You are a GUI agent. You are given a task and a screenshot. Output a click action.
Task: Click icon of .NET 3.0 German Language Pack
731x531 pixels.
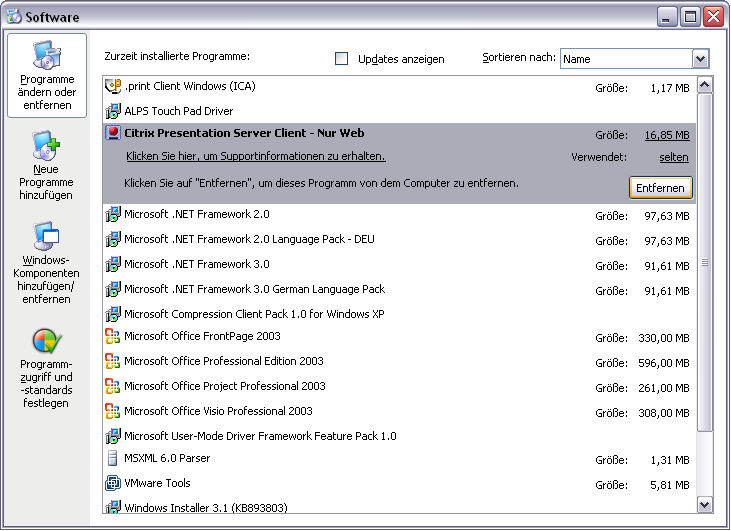point(113,289)
